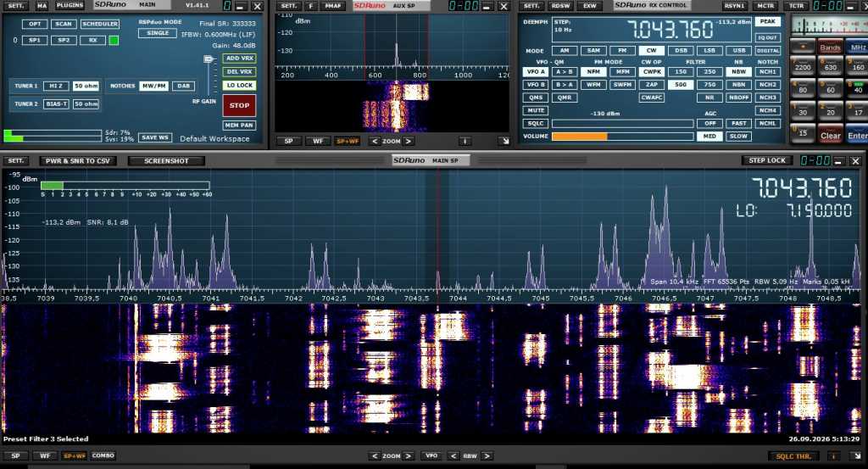This screenshot has width=868, height=469.
Task: Select VFO B
Action: 536,85
